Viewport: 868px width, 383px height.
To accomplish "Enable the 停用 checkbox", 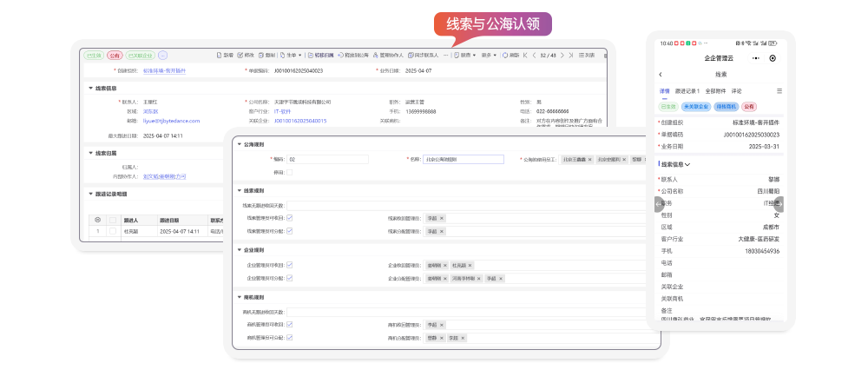I will tap(289, 172).
